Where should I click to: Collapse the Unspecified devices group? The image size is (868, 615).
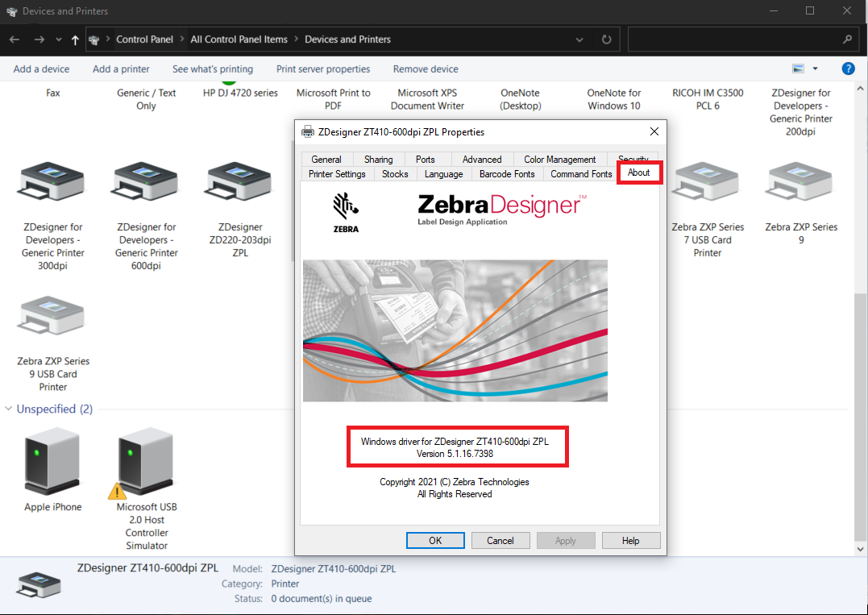(x=9, y=409)
